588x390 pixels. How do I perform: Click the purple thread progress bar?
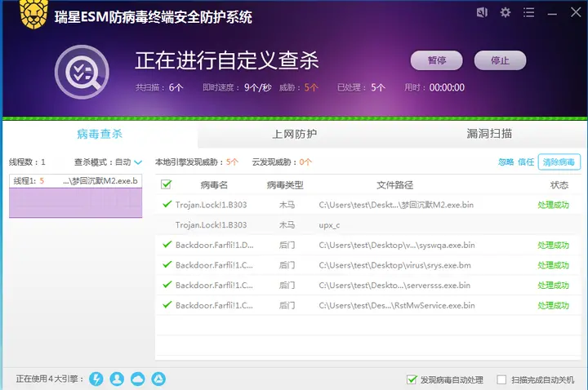76,202
